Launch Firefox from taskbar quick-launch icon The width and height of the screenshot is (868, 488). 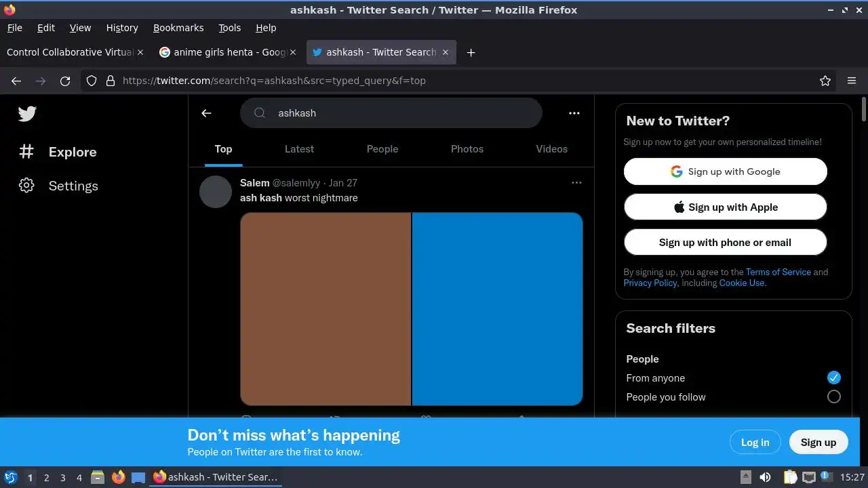click(118, 477)
